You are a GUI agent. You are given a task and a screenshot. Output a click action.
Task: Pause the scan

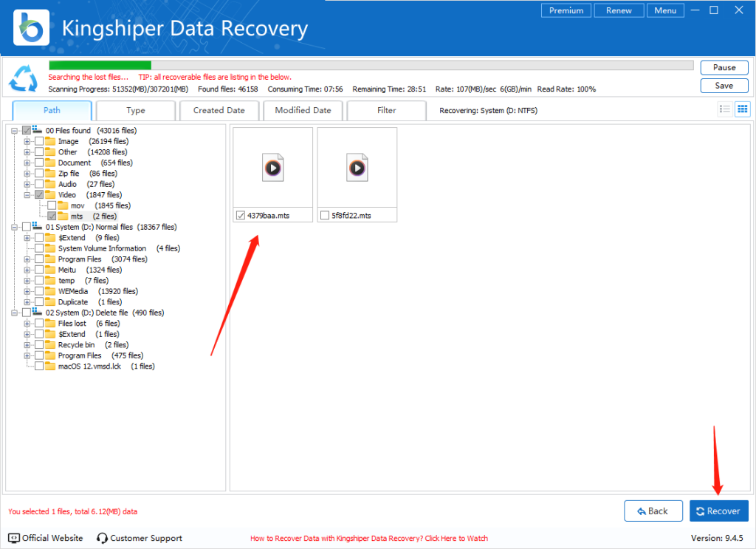(724, 67)
